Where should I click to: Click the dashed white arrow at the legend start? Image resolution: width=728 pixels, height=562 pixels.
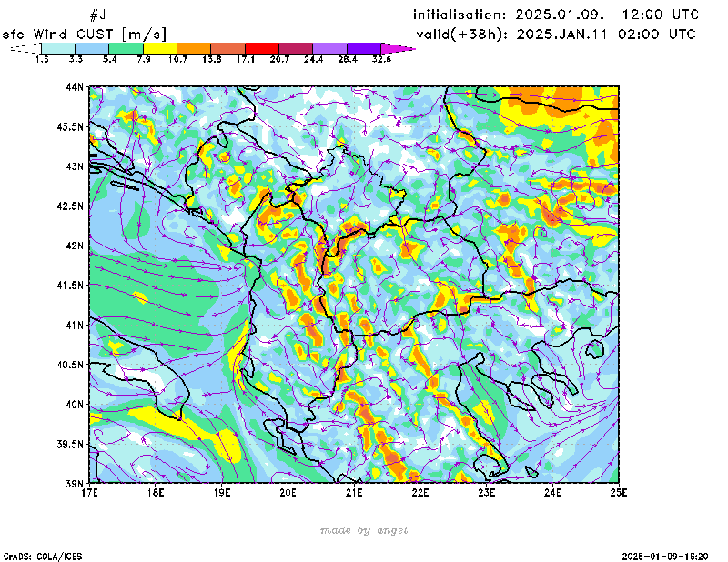(x=24, y=48)
